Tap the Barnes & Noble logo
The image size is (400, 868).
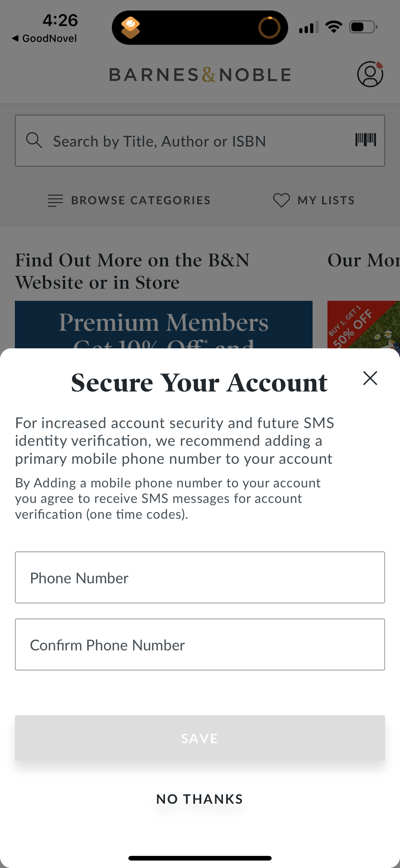[x=200, y=75]
